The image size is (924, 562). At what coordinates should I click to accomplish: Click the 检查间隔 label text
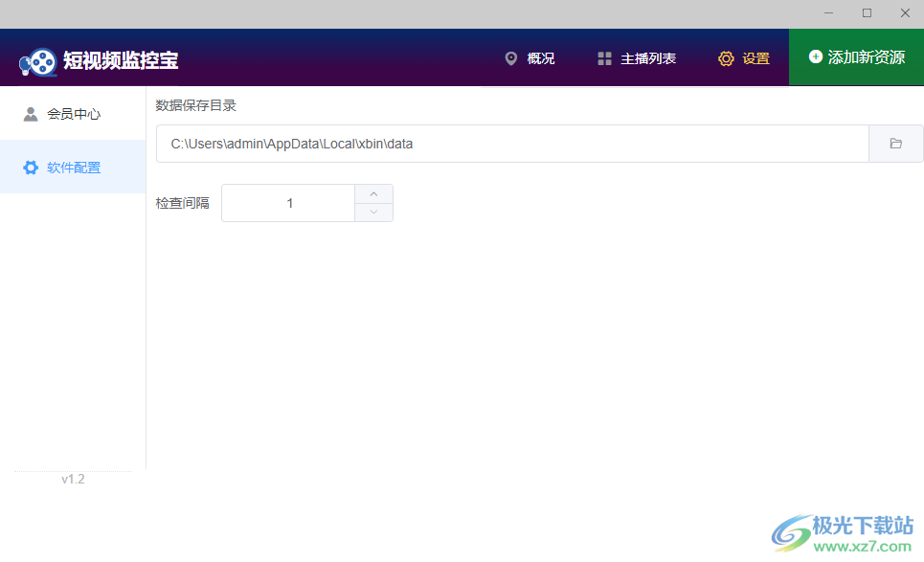[x=182, y=203]
